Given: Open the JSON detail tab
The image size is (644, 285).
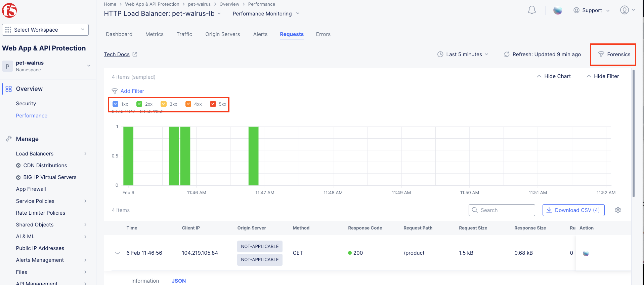Looking at the screenshot, I should [179, 281].
